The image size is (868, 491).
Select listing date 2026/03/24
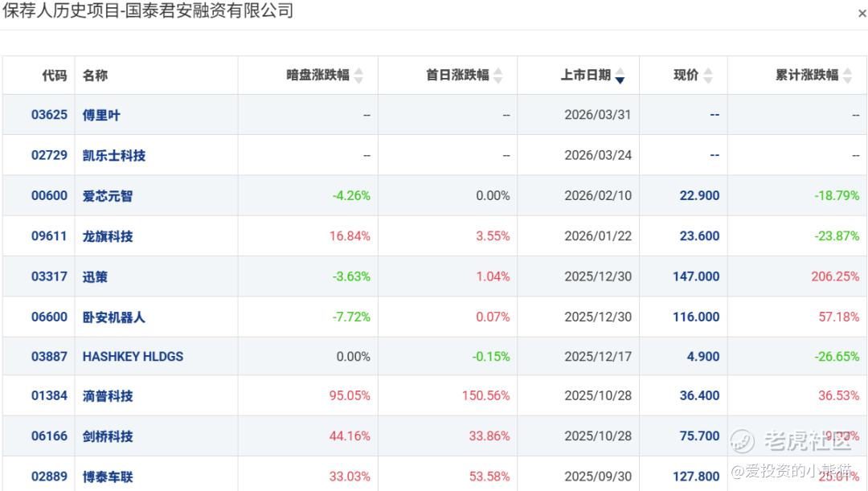point(598,155)
